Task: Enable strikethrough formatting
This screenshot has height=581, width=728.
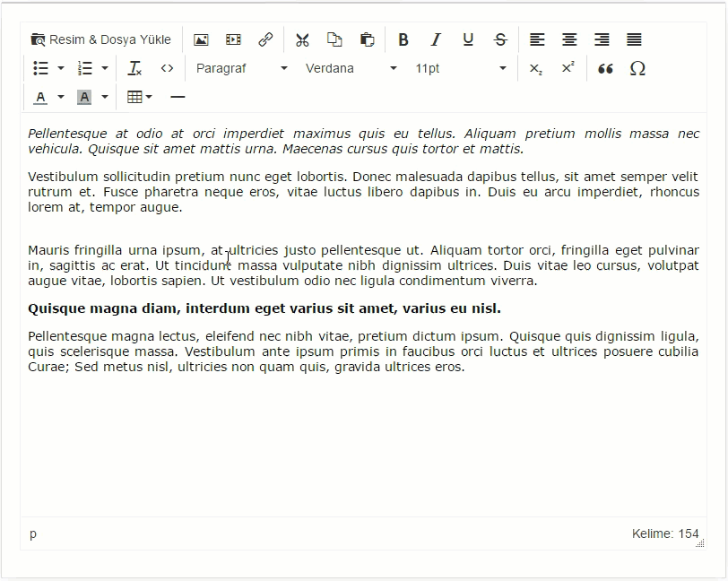Action: 500,39
